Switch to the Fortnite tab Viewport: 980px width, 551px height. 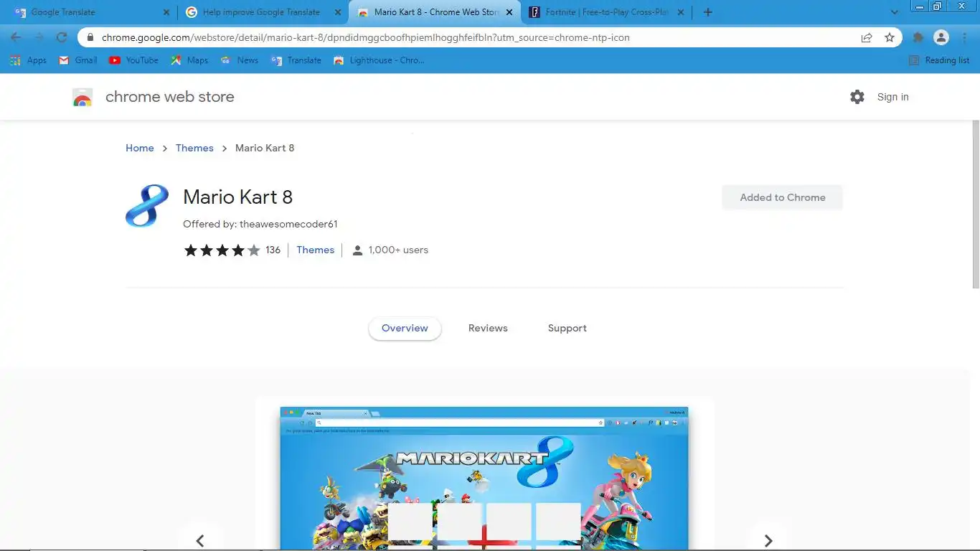(x=606, y=12)
